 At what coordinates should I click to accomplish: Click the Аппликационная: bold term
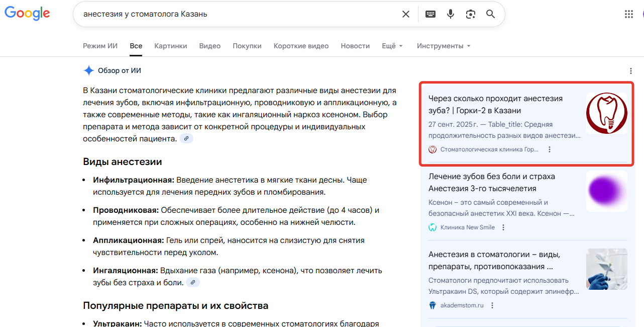click(129, 240)
